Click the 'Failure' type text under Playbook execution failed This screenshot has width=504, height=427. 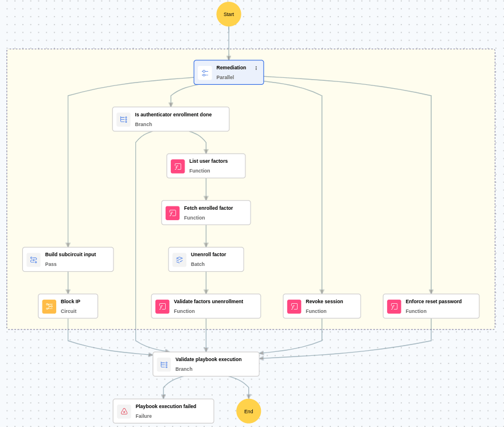pos(143,416)
